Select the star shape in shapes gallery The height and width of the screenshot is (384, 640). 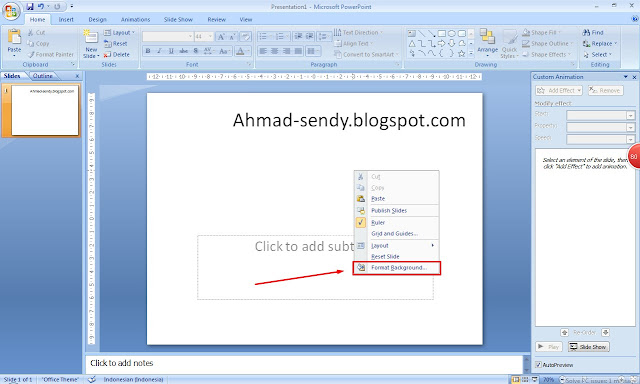(462, 53)
